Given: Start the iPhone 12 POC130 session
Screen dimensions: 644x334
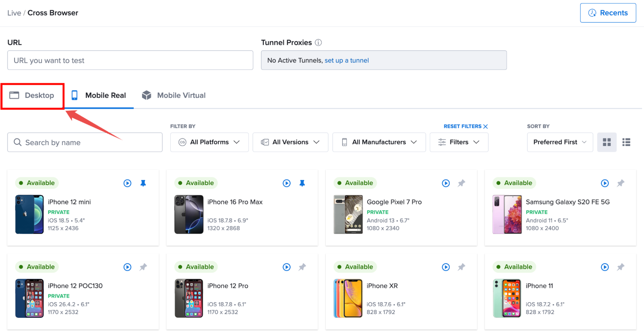Looking at the screenshot, I should [x=127, y=267].
